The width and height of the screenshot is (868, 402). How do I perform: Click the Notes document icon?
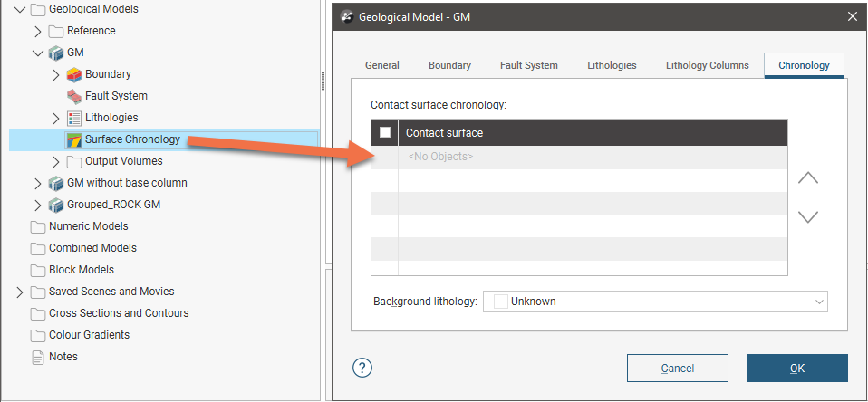click(x=38, y=357)
